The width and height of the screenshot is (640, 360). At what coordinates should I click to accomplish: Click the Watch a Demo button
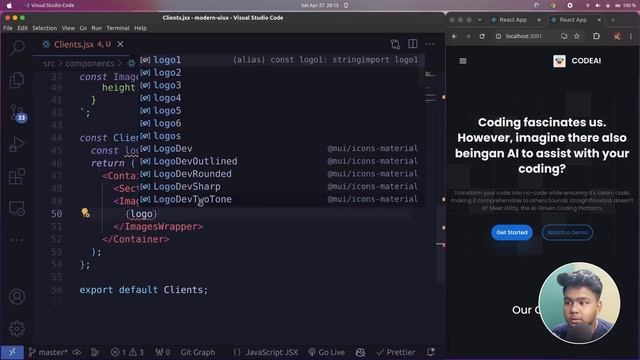click(x=567, y=232)
